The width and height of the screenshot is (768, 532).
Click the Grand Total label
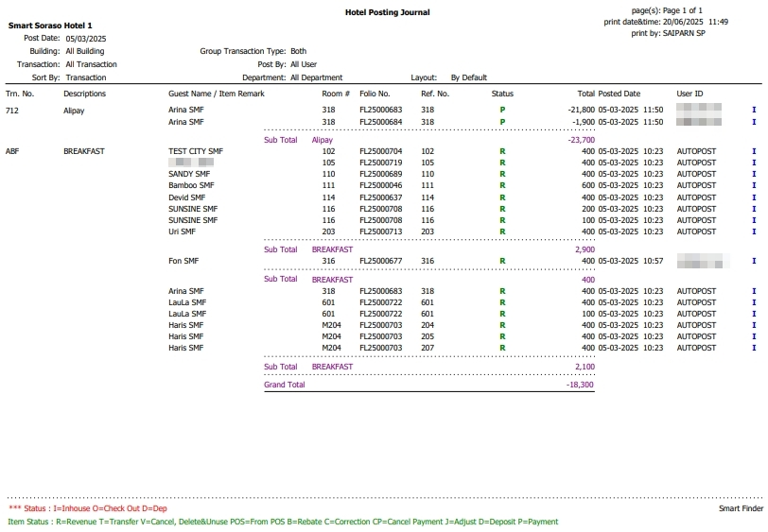tap(285, 385)
